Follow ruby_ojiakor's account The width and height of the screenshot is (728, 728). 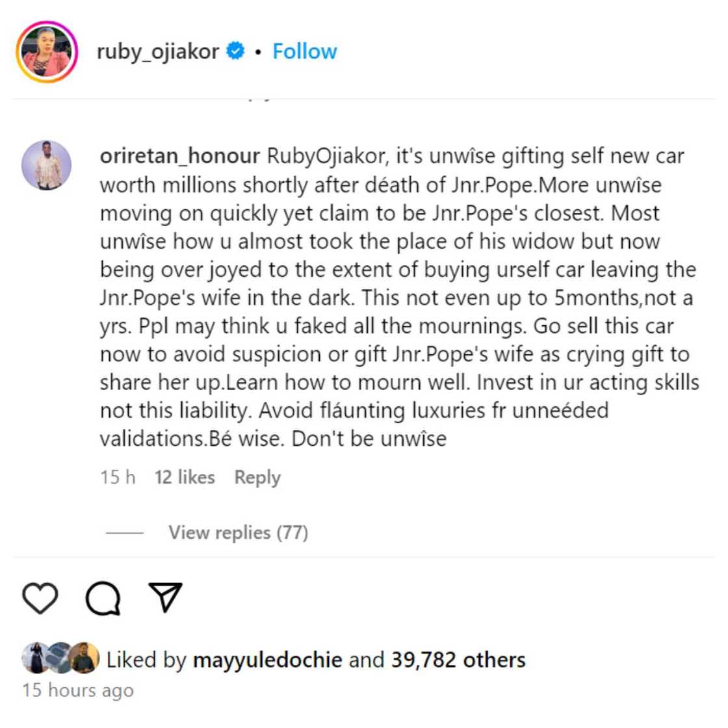point(304,51)
